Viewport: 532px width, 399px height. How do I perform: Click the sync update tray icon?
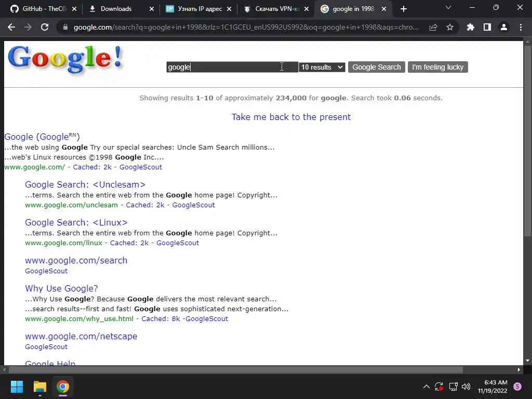tap(439, 387)
